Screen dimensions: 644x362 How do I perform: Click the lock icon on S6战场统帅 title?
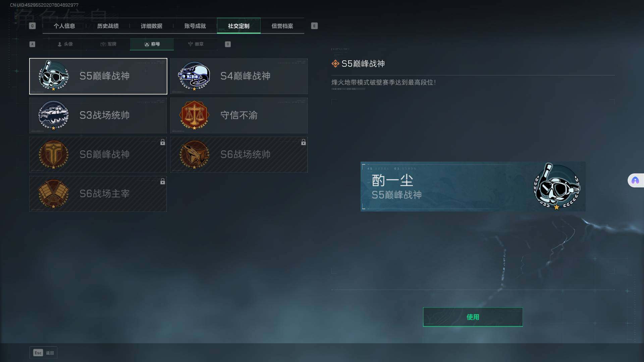coord(304,142)
